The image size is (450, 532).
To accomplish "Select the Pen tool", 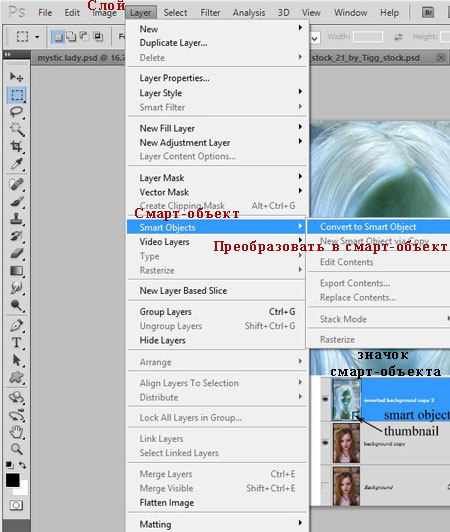I will [x=16, y=325].
